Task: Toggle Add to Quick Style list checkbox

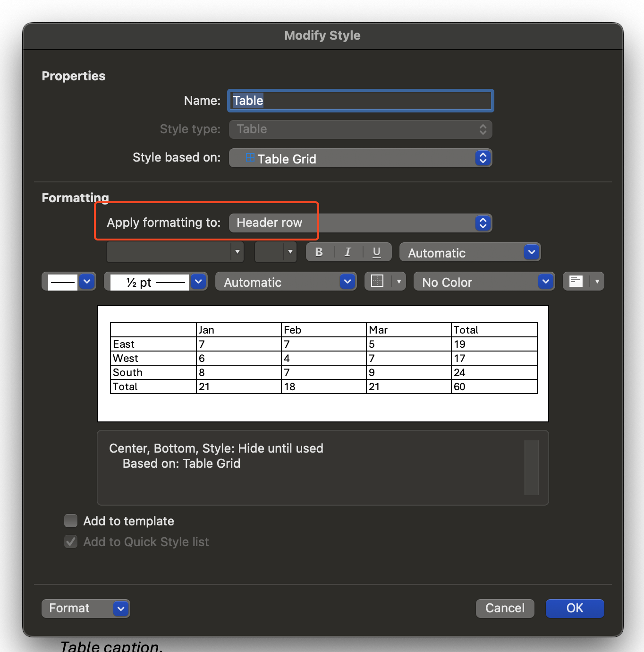Action: (x=71, y=541)
